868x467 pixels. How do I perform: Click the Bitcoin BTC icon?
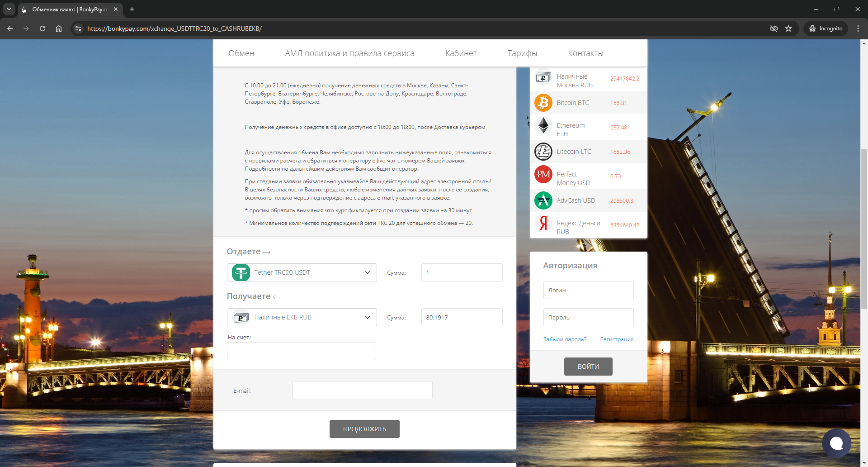543,103
